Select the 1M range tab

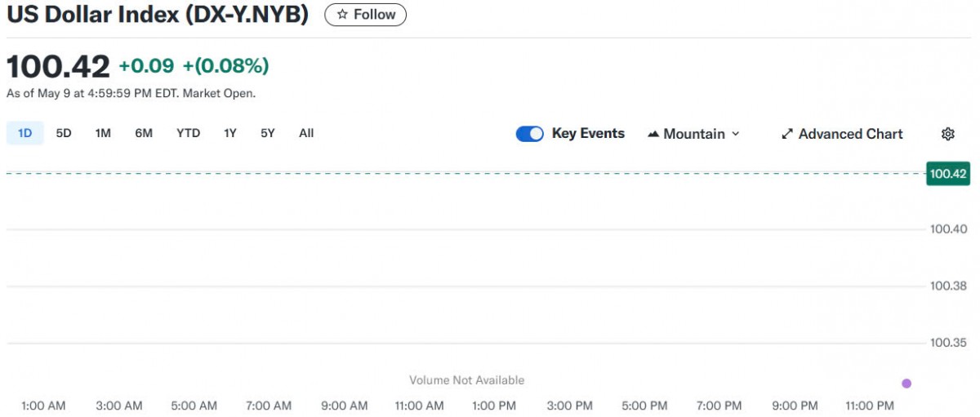click(103, 133)
